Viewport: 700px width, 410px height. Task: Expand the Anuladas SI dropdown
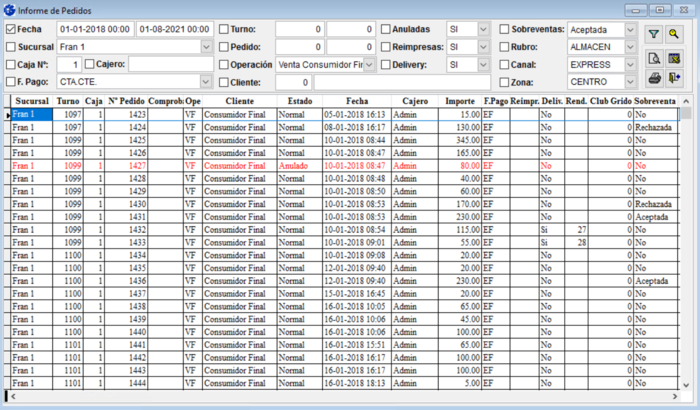point(483,29)
